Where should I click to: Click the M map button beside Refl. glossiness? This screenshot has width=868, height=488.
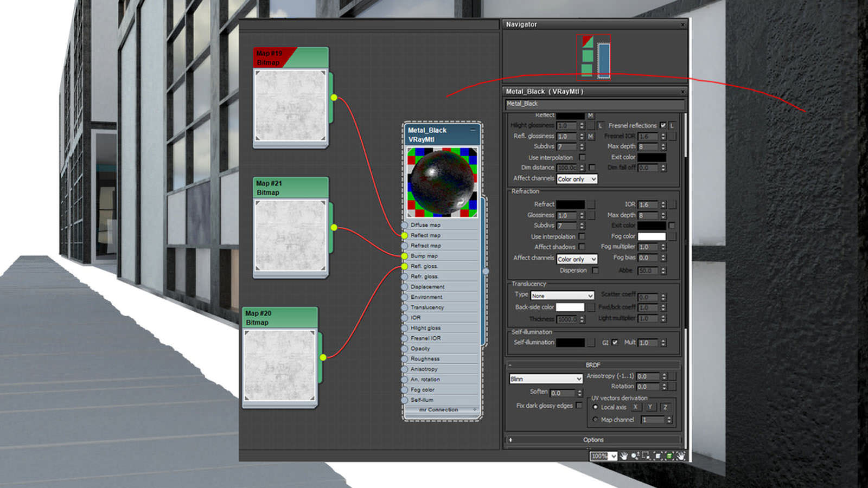(x=591, y=136)
